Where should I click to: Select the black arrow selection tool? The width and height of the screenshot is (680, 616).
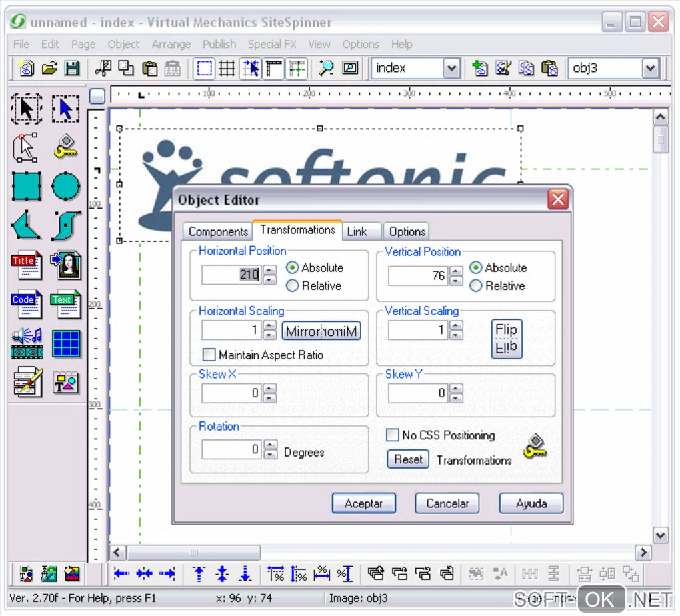[x=27, y=109]
